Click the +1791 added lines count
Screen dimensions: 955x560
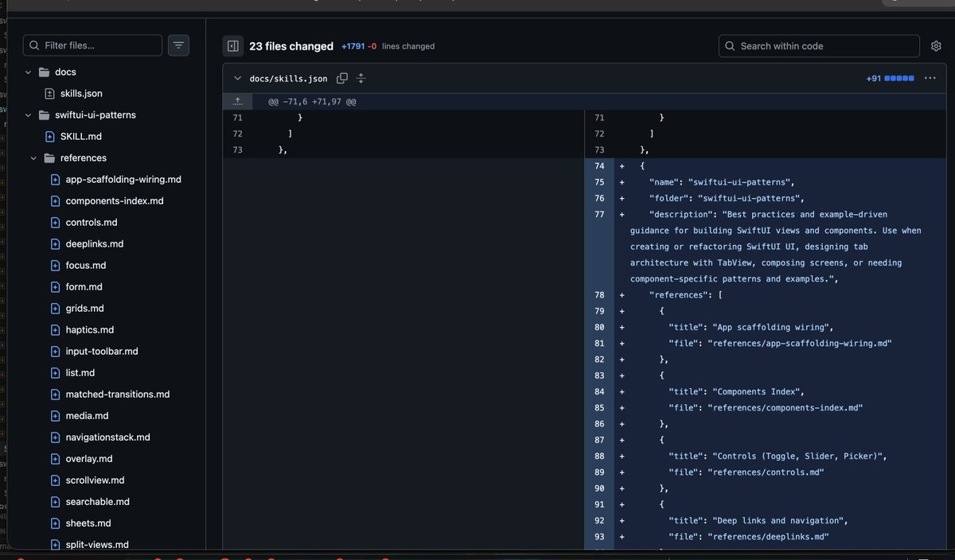click(353, 46)
